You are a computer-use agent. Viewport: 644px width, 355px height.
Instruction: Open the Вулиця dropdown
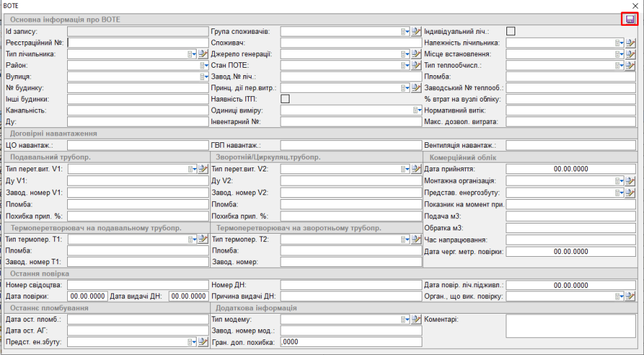(204, 77)
